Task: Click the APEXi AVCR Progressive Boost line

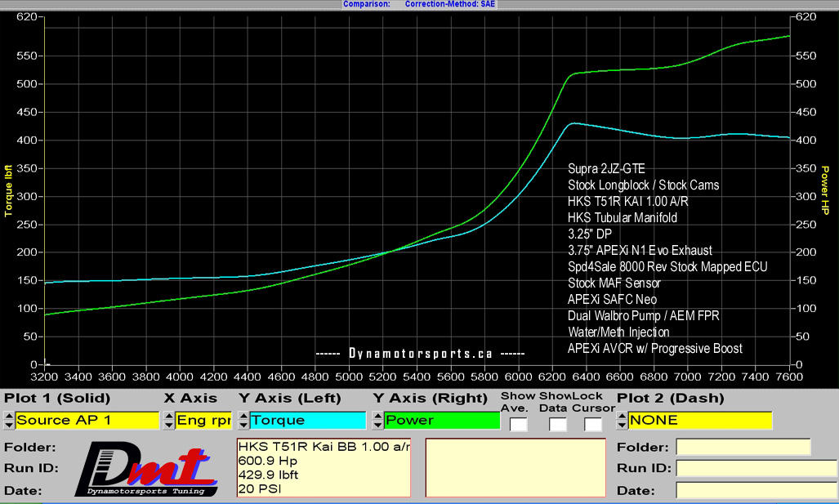Action: pyautogui.click(x=655, y=349)
